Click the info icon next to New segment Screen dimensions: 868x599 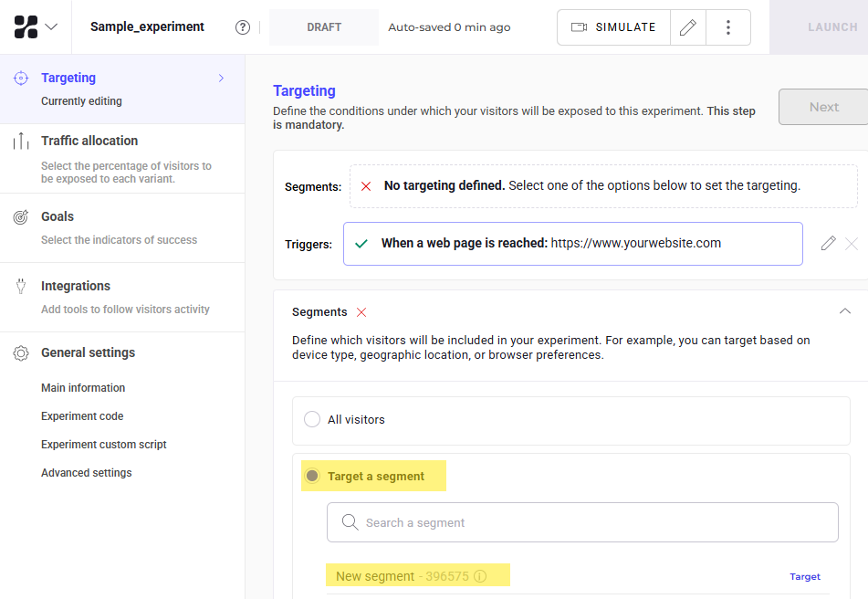(480, 576)
